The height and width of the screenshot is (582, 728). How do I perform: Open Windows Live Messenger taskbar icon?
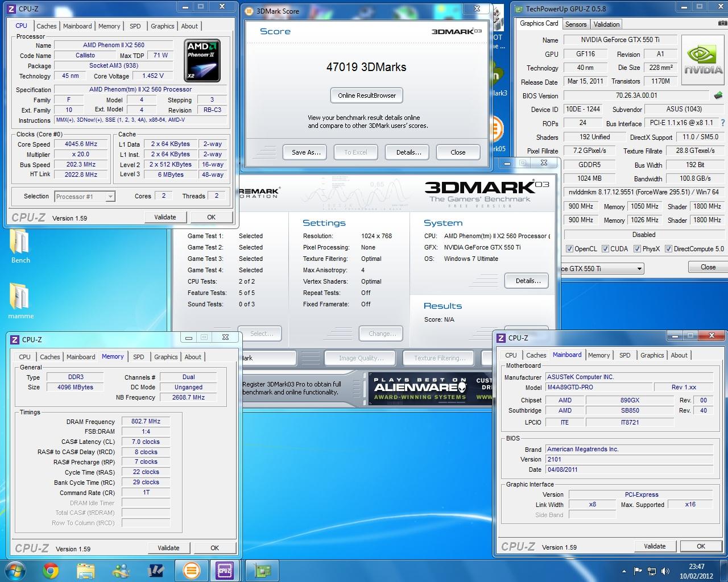click(x=121, y=570)
